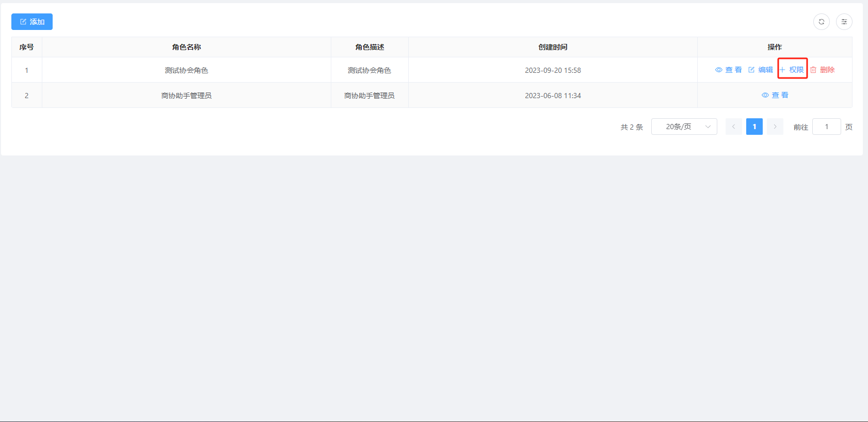
Task: View the 测试协会角色 row via 查看
Action: pyautogui.click(x=728, y=70)
